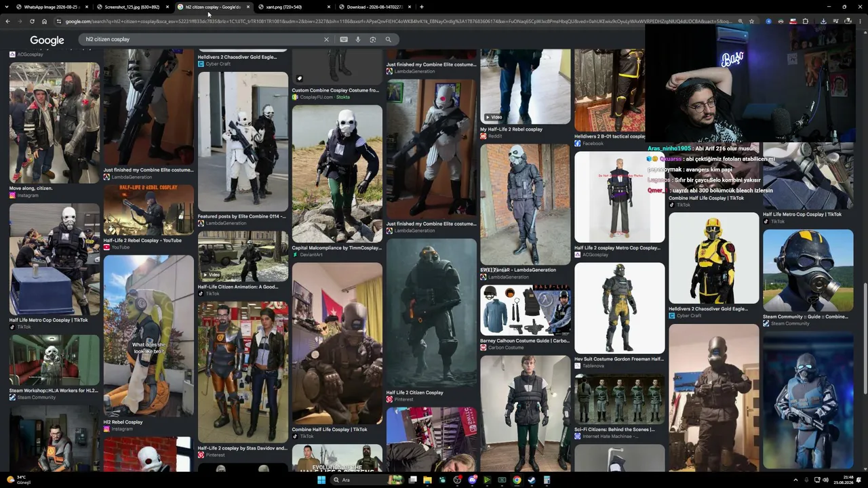Open the Half-Life Citizen Animation video thumbnail
This screenshot has width=868, height=488.
click(243, 256)
